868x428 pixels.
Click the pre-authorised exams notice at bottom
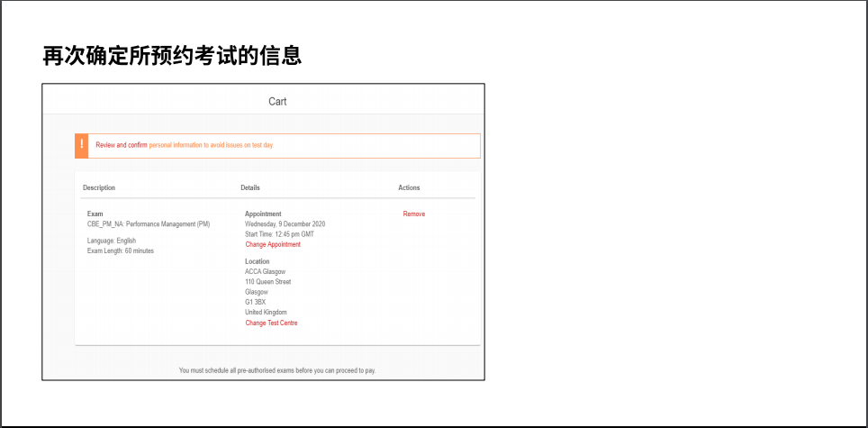coord(277,370)
